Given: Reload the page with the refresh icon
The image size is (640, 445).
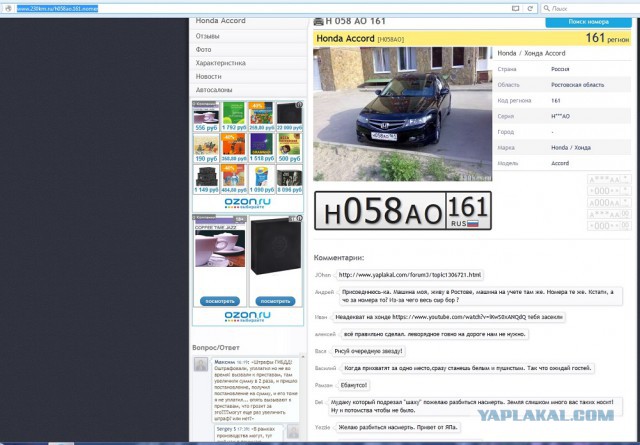Looking at the screenshot, I should pyautogui.click(x=530, y=8).
